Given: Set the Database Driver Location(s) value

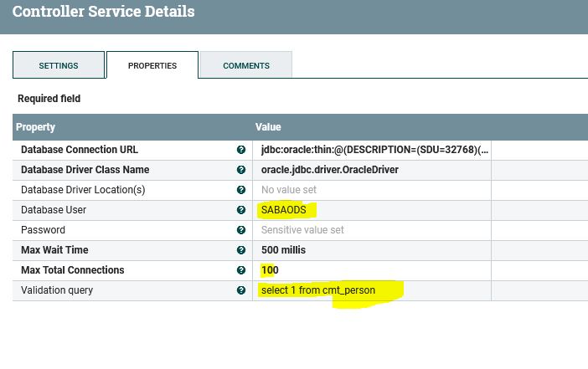Looking at the screenshot, I should 289,190.
